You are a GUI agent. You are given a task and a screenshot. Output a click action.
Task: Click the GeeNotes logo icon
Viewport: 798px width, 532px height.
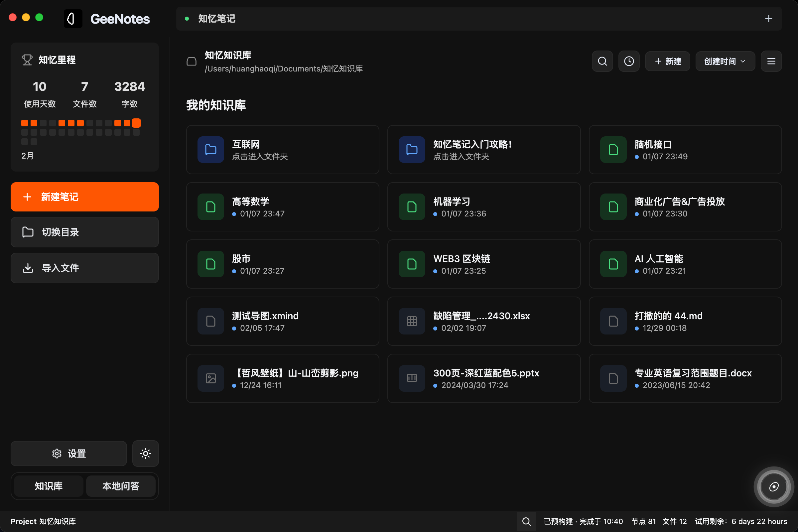[x=72, y=19]
